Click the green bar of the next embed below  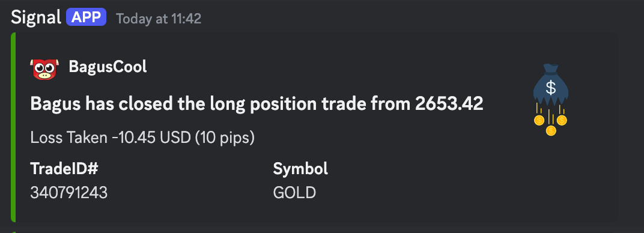click(x=13, y=231)
